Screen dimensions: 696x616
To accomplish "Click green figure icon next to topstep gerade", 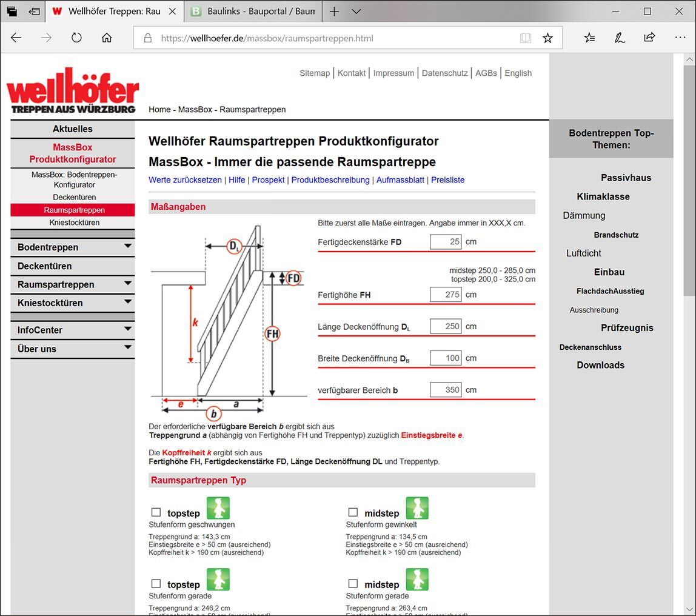I will click(x=218, y=580).
